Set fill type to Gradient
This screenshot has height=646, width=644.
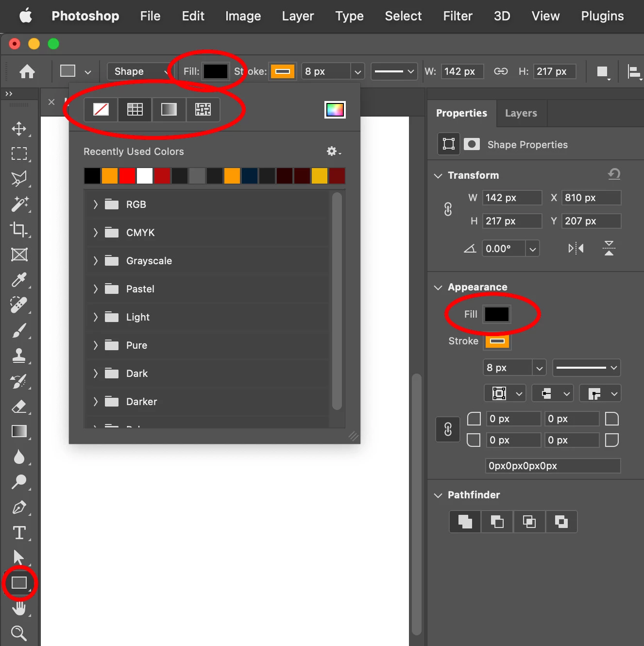[169, 109]
